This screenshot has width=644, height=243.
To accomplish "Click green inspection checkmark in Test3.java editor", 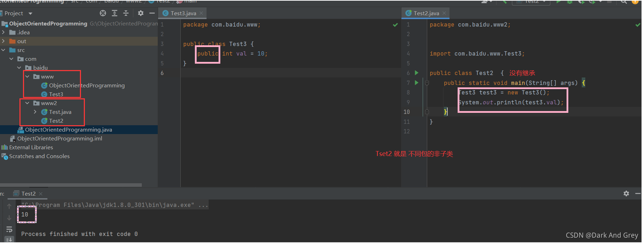I will point(395,25).
